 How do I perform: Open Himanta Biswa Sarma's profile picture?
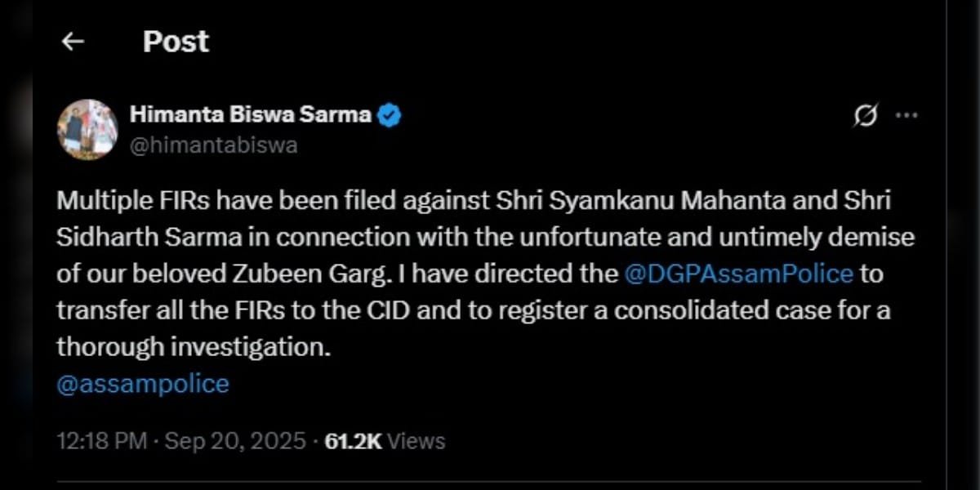(87, 129)
